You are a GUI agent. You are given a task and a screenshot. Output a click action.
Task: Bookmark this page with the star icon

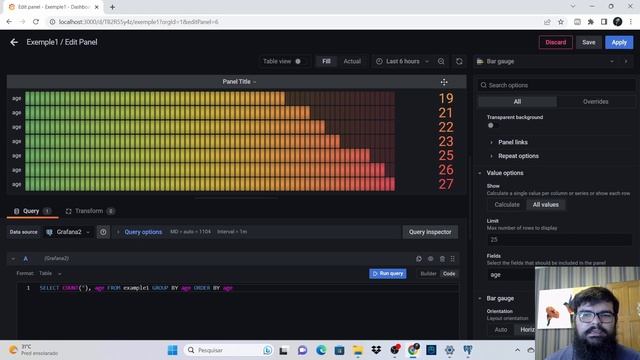[x=561, y=22]
